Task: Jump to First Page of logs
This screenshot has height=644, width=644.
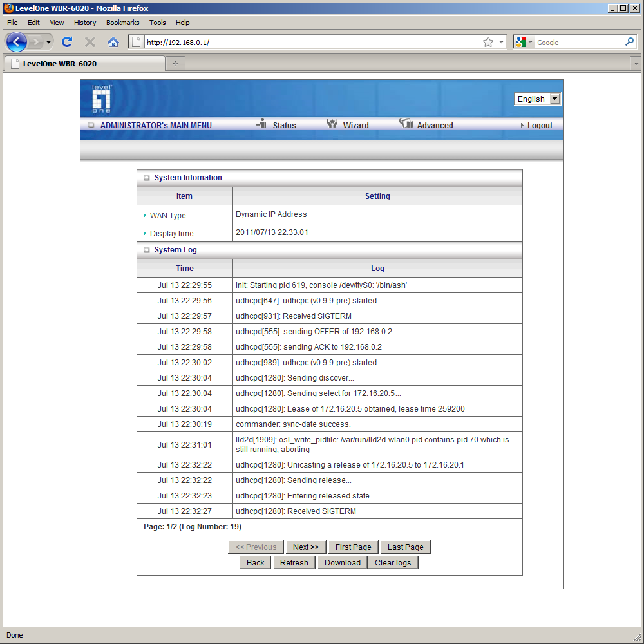Action: coord(353,547)
